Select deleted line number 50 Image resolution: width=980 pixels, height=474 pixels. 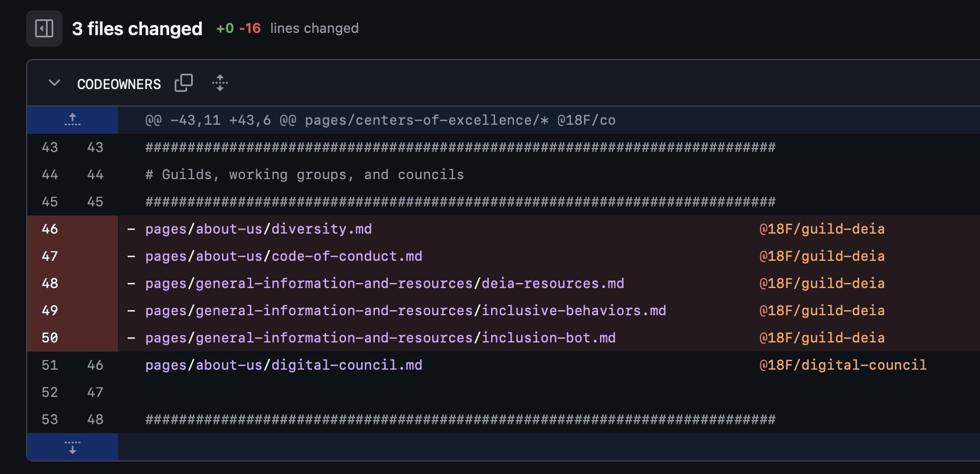(50, 338)
